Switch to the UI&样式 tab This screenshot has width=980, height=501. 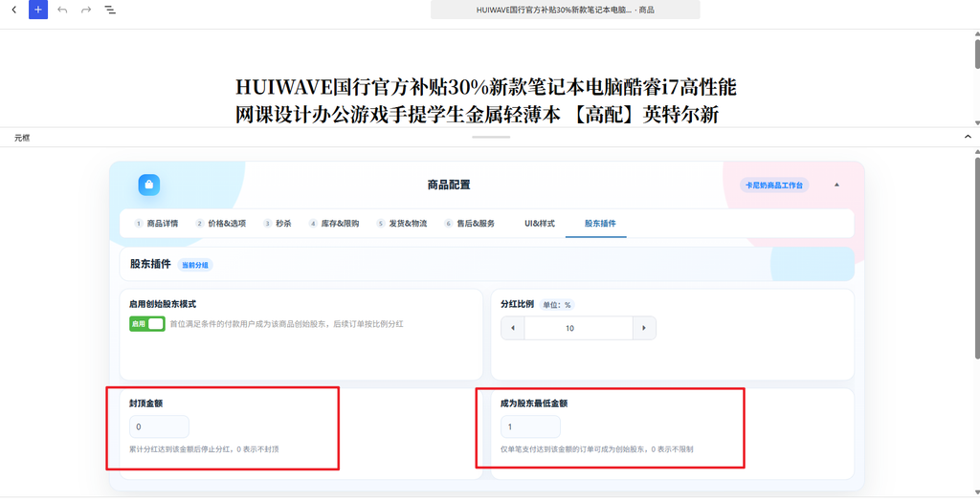[540, 224]
